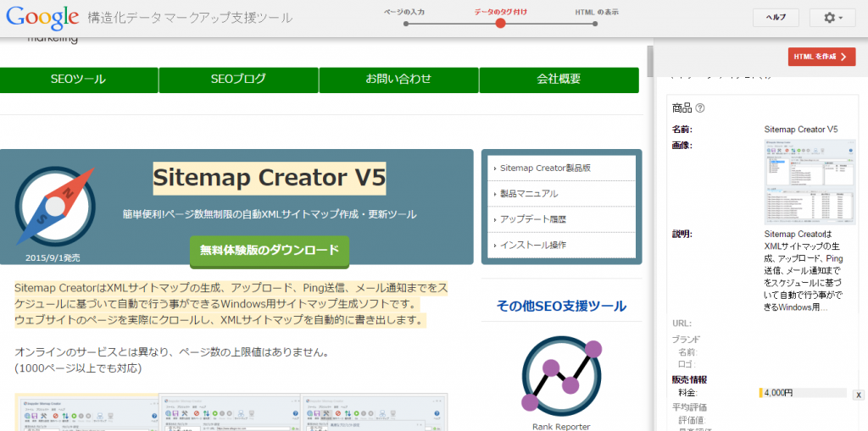This screenshot has height=431, width=868.
Task: Open the お問い合わせ menu item
Action: point(398,80)
